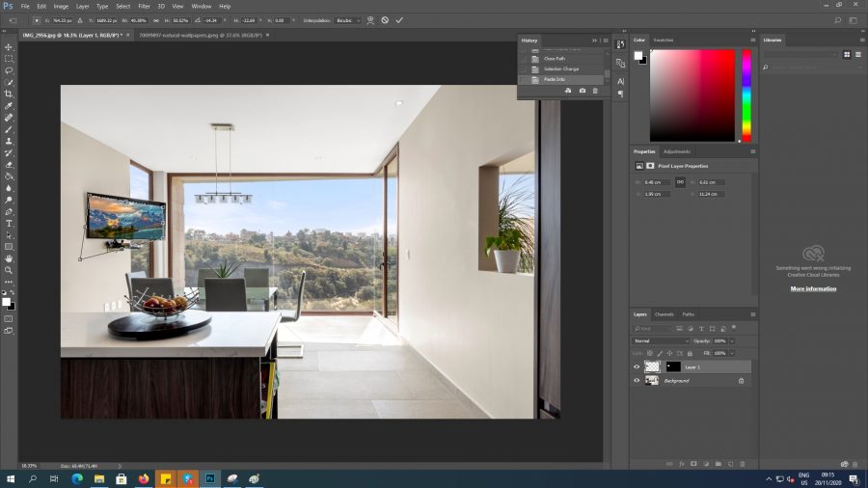Select the Zoom tool

pyautogui.click(x=9, y=271)
